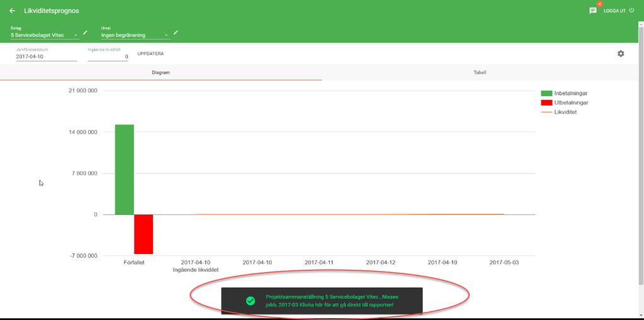Edit the Bolag selection with the pencil icon
This screenshot has width=644, height=320.
tap(86, 33)
